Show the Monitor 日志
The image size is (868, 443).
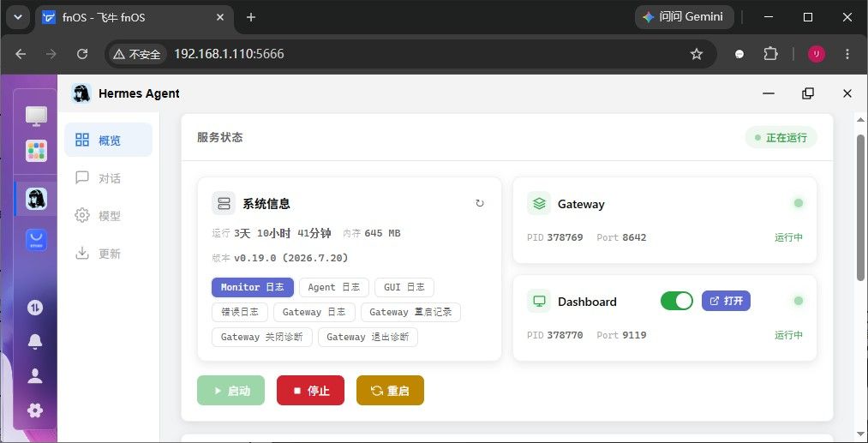tap(253, 287)
